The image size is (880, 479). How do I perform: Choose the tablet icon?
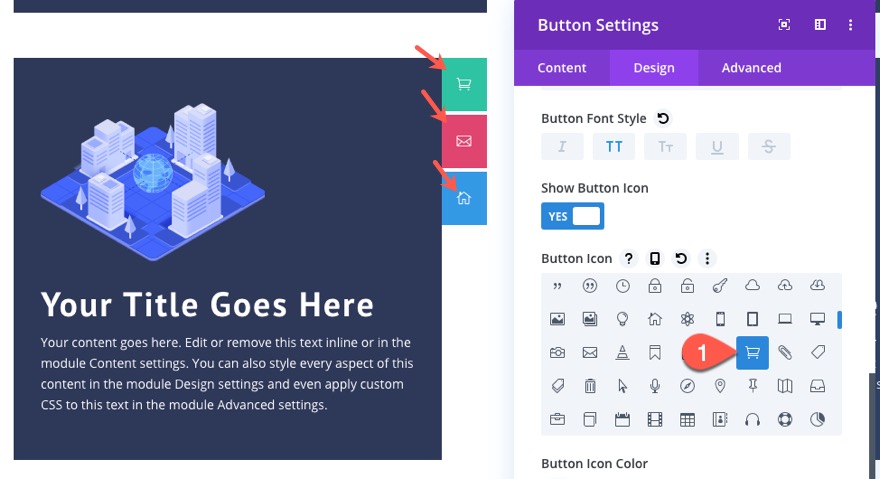[x=753, y=320]
